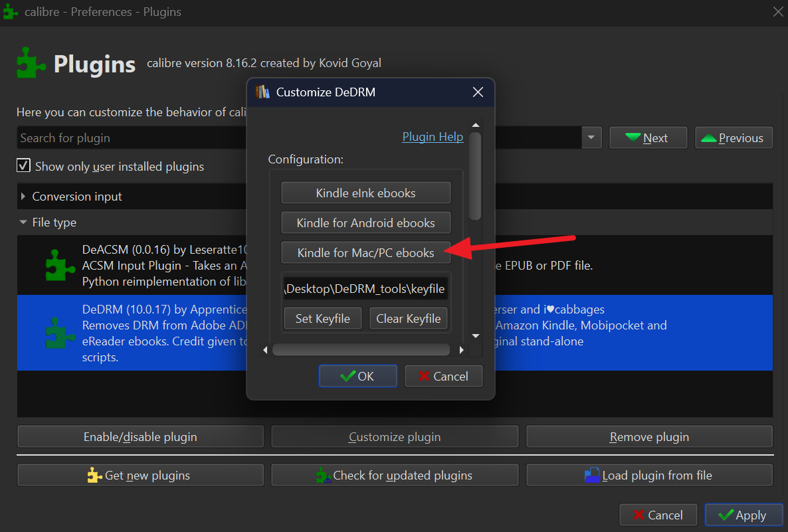The image size is (788, 532).
Task: Click the large Plugins header puzzle icon
Action: 31,64
